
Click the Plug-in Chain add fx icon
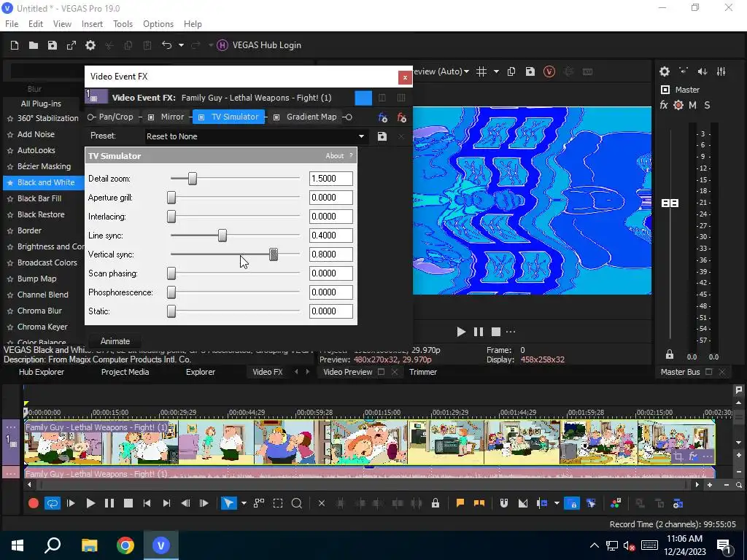tap(382, 117)
